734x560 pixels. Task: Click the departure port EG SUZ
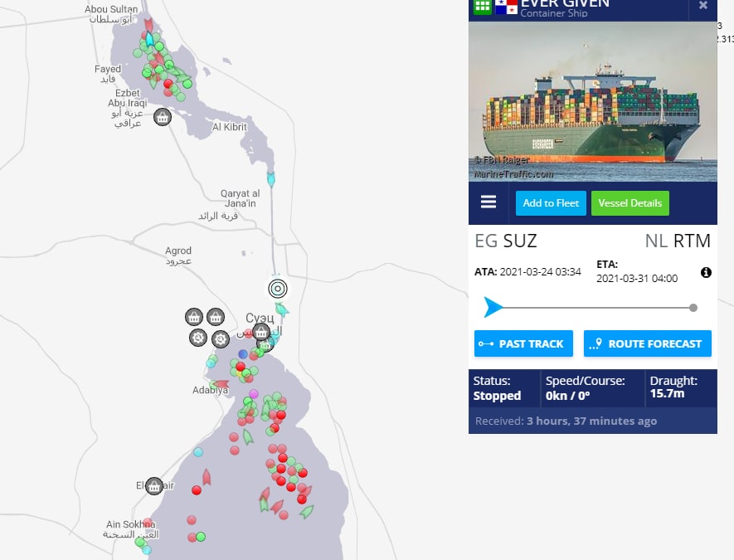pyautogui.click(x=506, y=241)
